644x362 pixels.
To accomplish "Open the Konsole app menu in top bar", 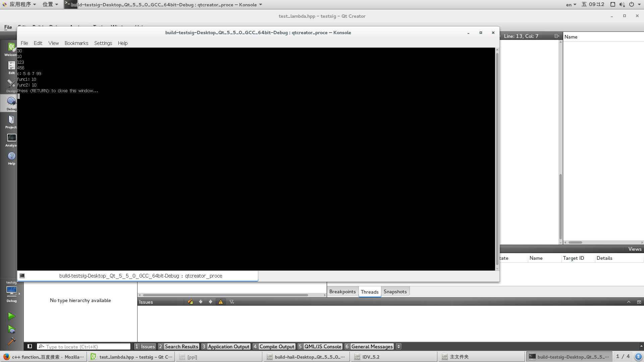I will coord(164,4).
